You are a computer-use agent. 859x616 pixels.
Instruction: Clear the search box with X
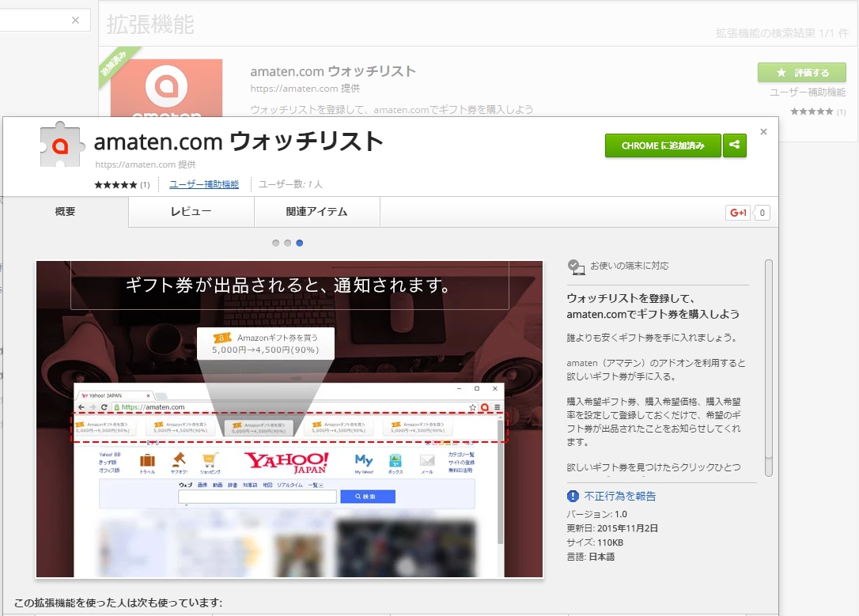(x=75, y=21)
